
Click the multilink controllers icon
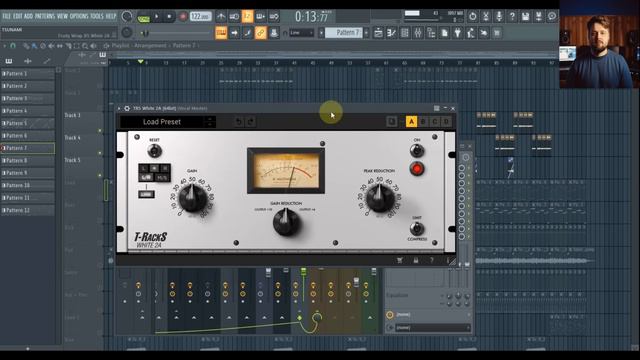273,33
